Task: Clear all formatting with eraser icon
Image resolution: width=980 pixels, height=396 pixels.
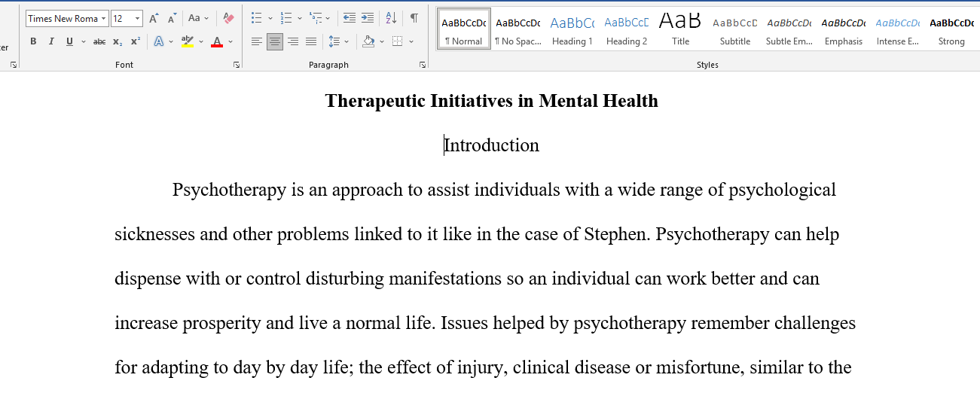Action: 229,18
